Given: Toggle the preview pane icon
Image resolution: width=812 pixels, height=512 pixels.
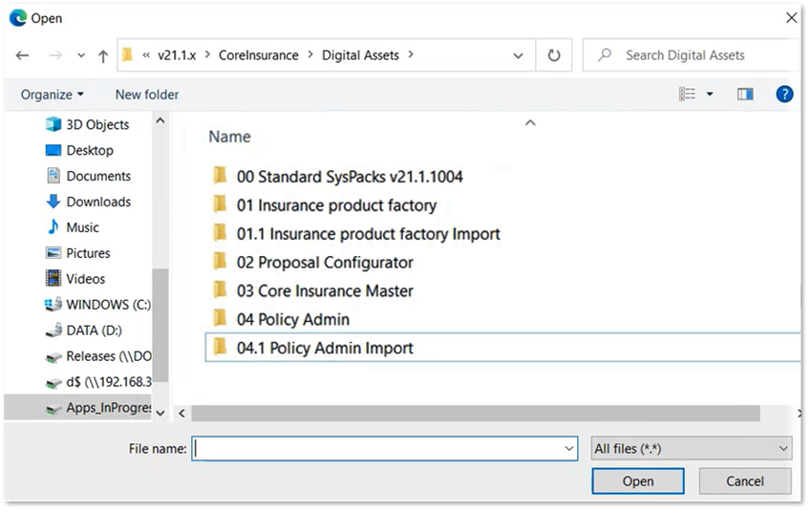Looking at the screenshot, I should point(745,94).
